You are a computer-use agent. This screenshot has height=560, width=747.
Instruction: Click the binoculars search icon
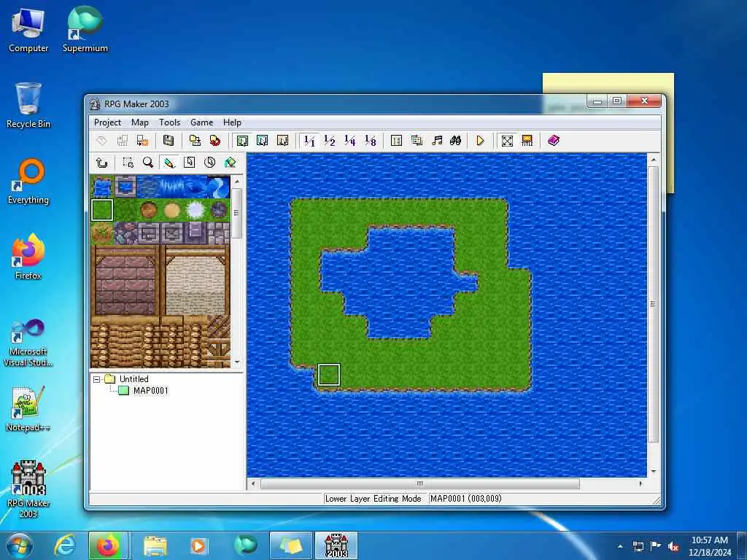pyautogui.click(x=455, y=141)
